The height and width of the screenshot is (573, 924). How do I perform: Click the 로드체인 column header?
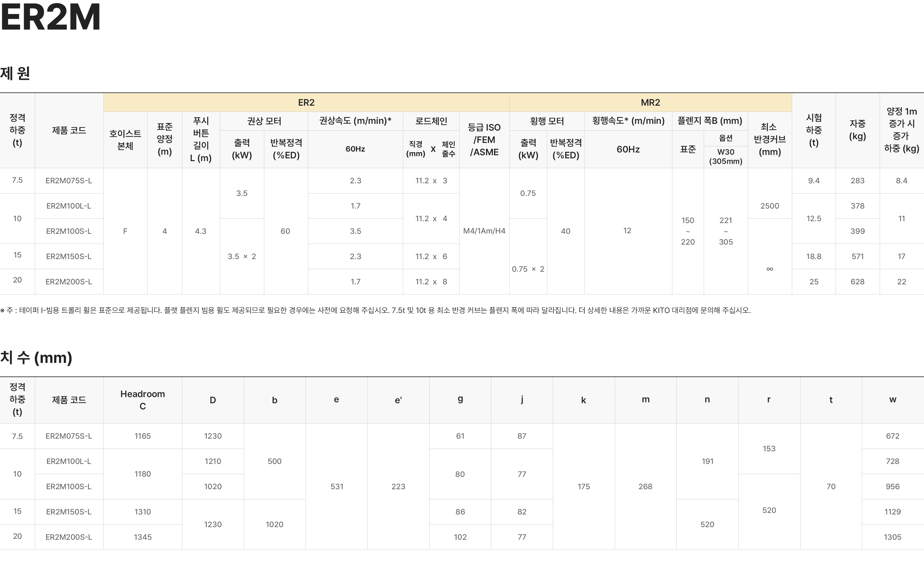(431, 121)
